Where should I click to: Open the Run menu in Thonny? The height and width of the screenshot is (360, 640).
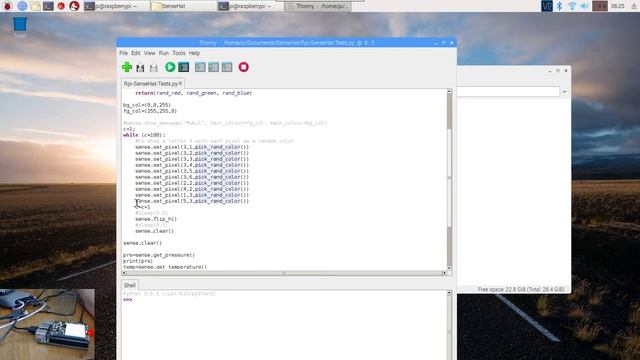(164, 53)
